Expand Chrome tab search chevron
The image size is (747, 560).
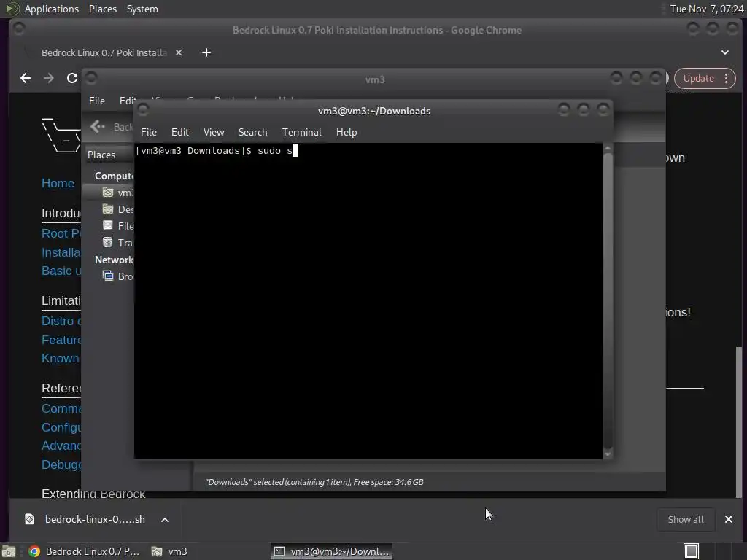(724, 52)
